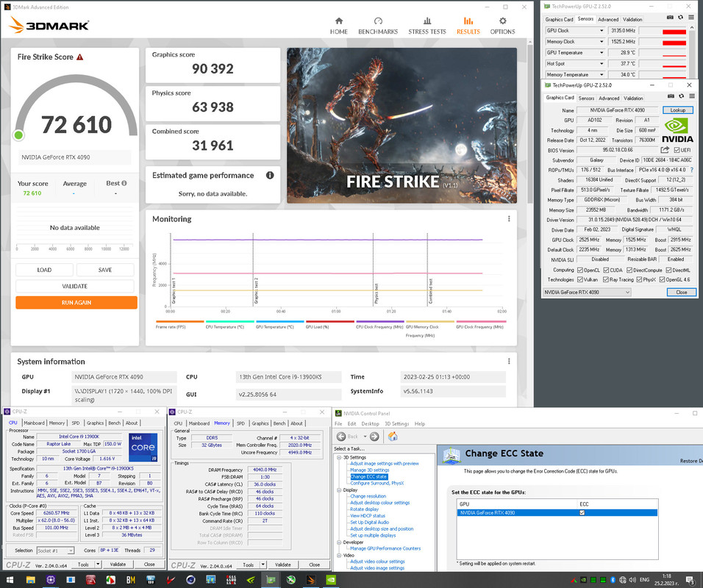Click the Lookup button in GPU-Z
Screen dimensions: 703x588
(x=677, y=110)
